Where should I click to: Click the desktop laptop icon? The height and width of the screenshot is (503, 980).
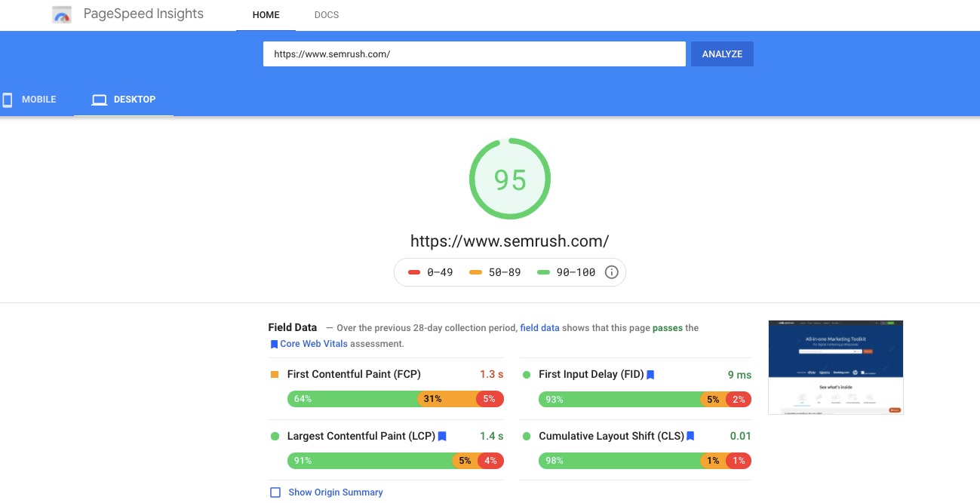click(99, 100)
